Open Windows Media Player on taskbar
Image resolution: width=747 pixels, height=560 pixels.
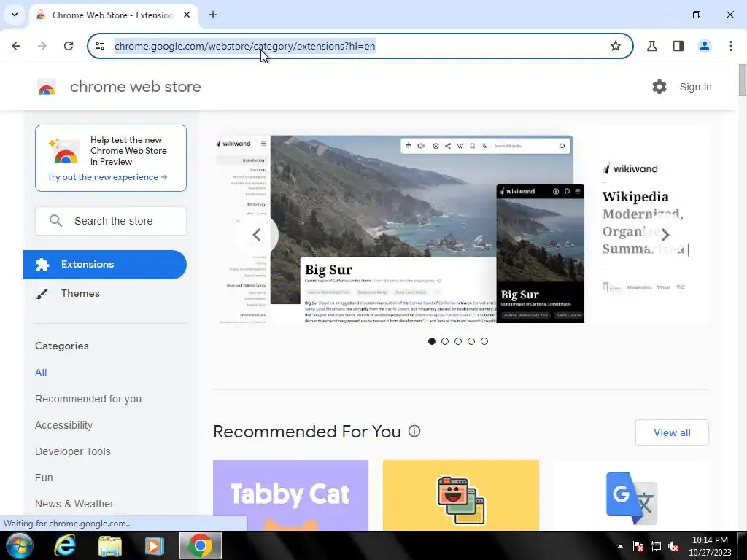tap(155, 545)
